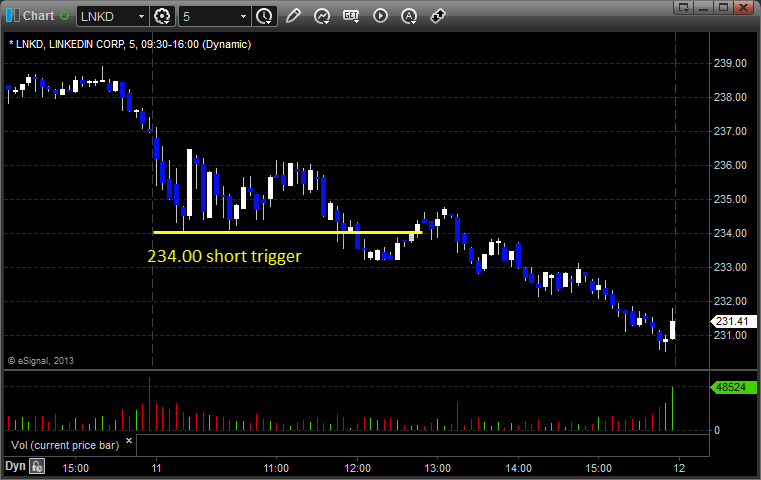761x480 pixels.
Task: Click the date label 12 on time axis
Action: tap(679, 468)
